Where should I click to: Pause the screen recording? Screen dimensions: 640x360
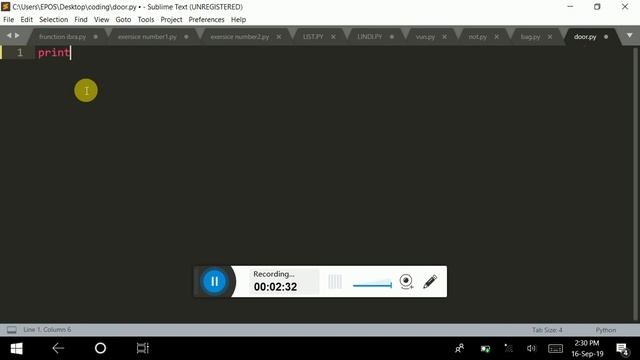coord(214,281)
